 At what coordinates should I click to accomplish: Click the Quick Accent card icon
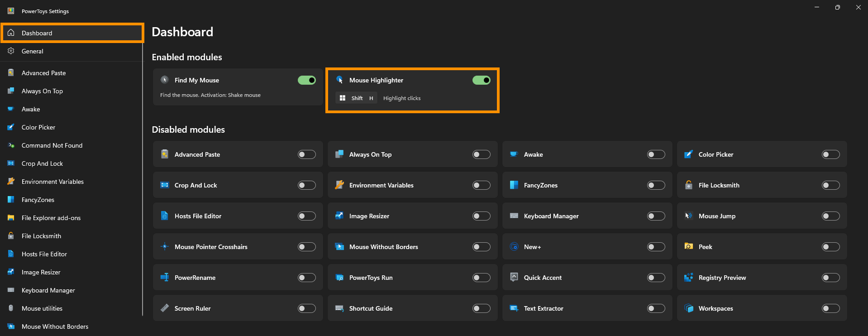514,277
